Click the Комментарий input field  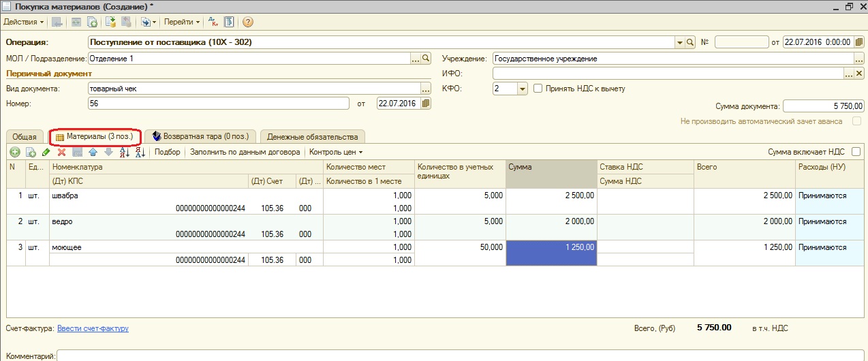[461, 356]
